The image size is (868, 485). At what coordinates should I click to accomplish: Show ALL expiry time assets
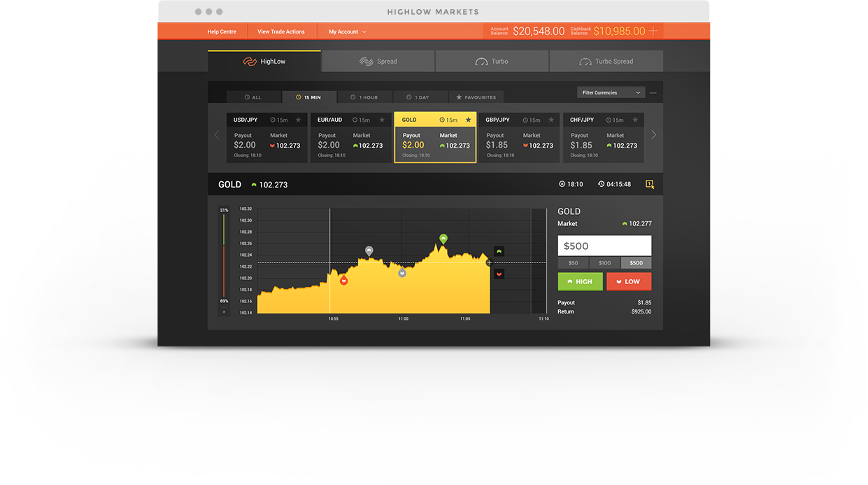pos(253,97)
